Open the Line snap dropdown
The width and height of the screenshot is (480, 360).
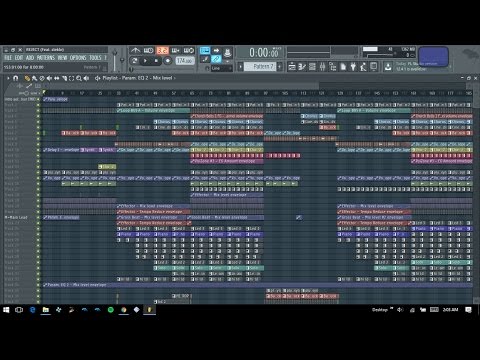pos(221,68)
